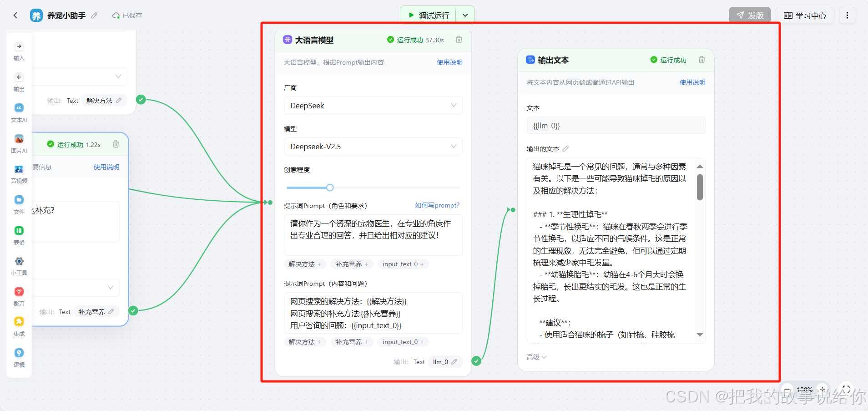Open the 输入 sidebar category
The height and width of the screenshot is (411, 868).
pyautogui.click(x=19, y=51)
